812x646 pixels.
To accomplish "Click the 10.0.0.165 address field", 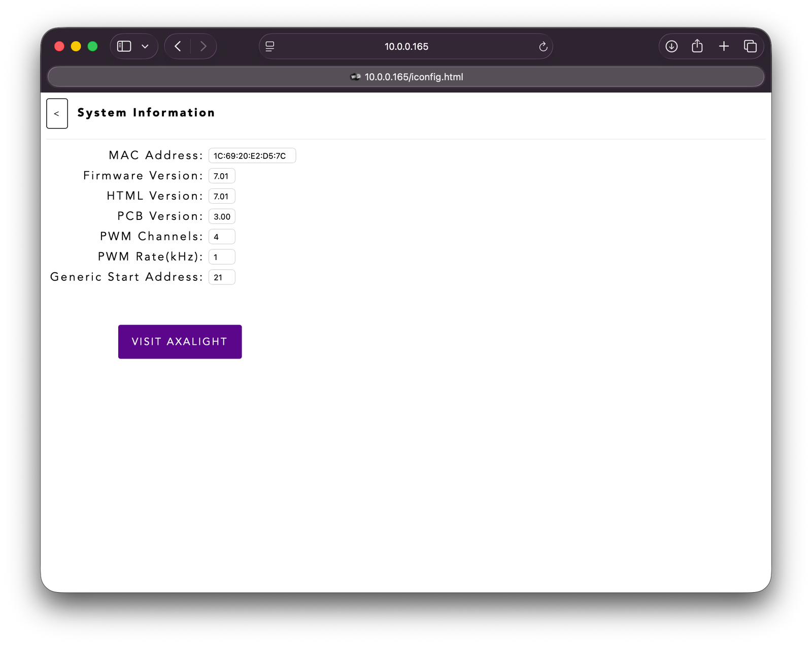I will tap(406, 46).
